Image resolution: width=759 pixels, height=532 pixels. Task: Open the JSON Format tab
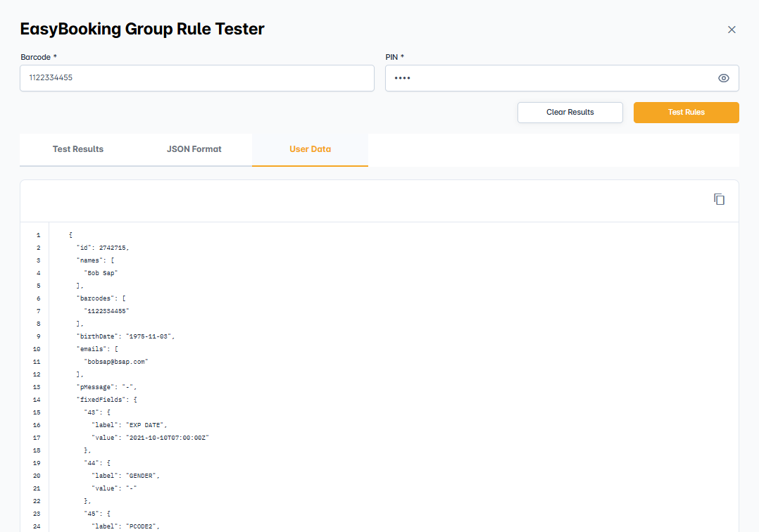194,149
